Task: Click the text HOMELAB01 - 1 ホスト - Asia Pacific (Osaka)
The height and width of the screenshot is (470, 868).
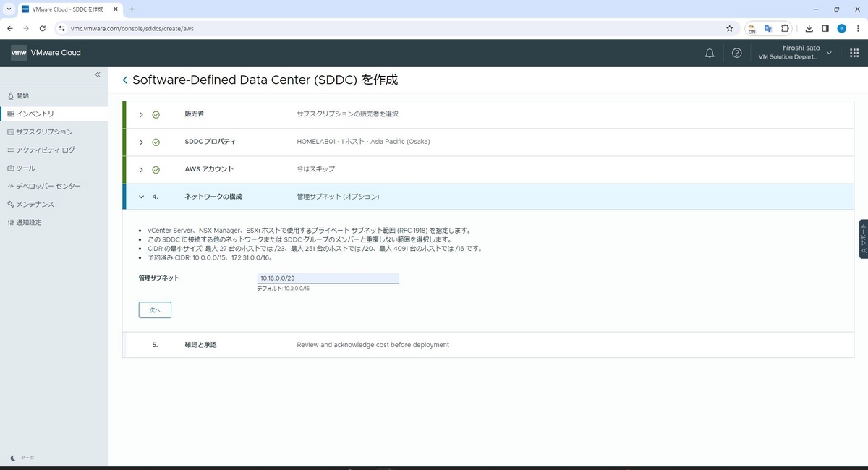Action: point(363,142)
